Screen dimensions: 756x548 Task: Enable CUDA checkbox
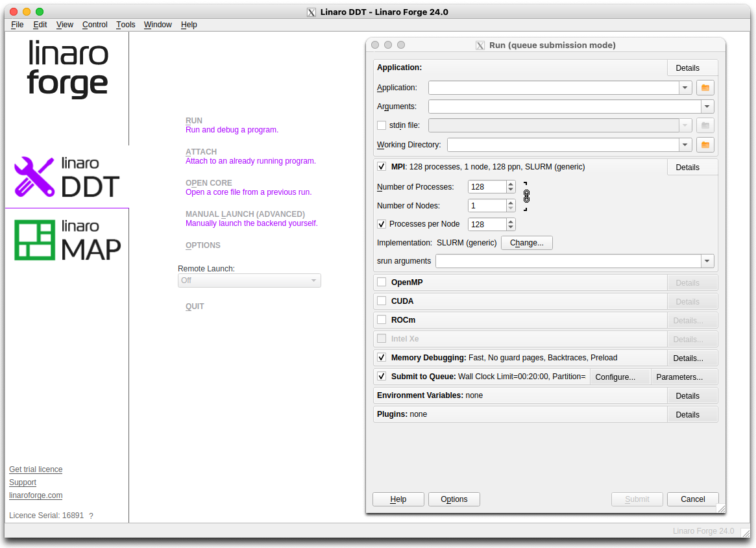(x=382, y=301)
